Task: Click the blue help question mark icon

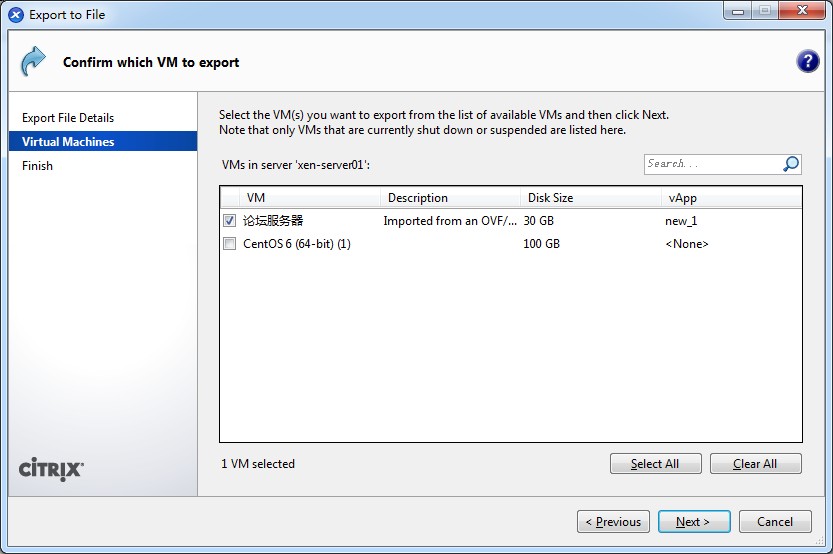Action: tap(808, 62)
